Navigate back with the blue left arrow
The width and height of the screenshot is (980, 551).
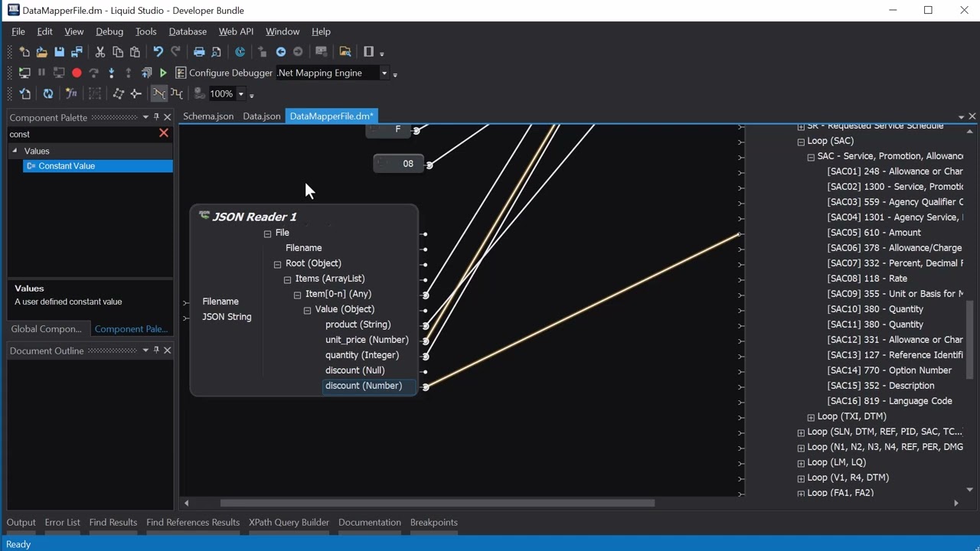point(281,52)
